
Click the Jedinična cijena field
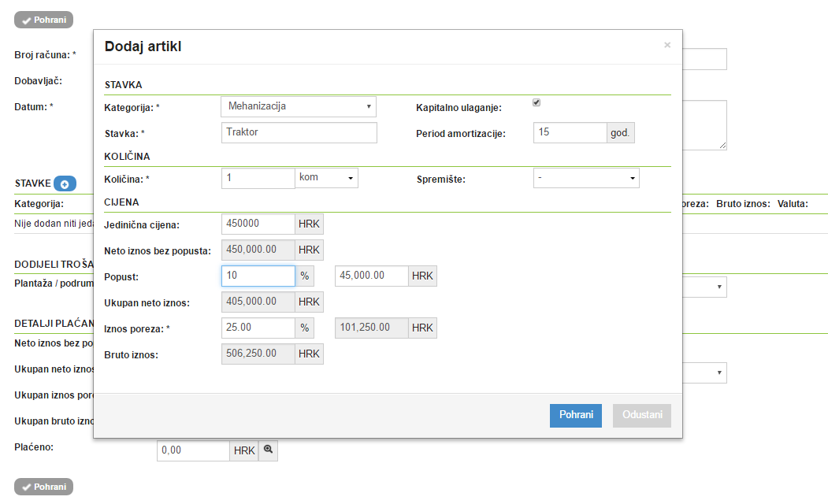[258, 224]
